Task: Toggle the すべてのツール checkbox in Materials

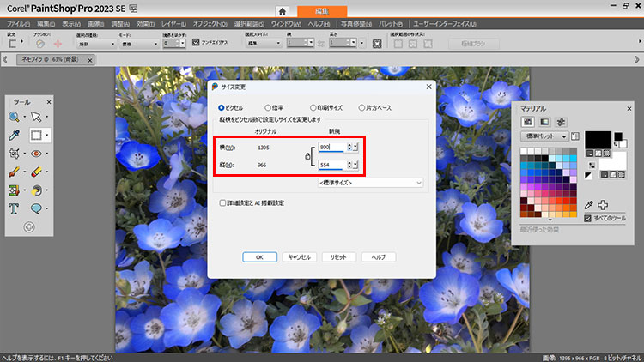Action: click(x=587, y=219)
